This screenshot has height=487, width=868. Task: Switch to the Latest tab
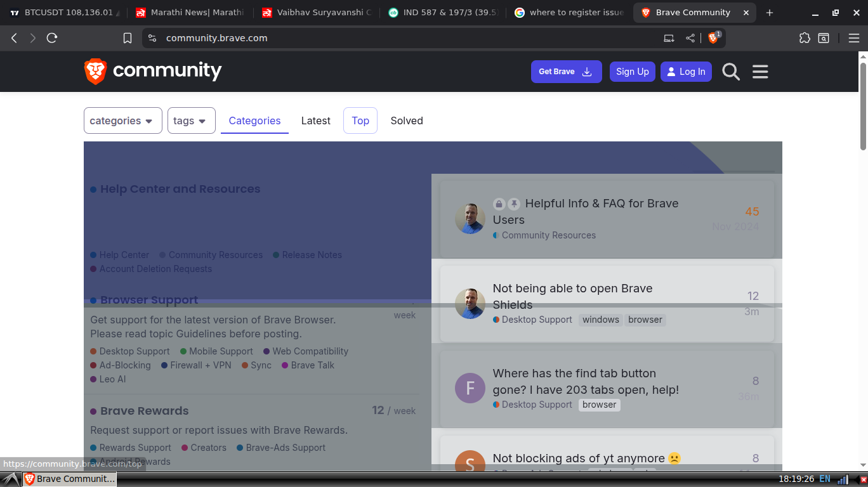click(x=316, y=120)
